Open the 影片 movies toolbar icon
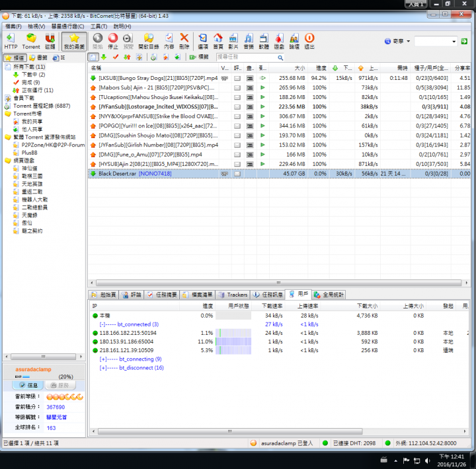Screen dimensions: 476x469 pos(233,41)
